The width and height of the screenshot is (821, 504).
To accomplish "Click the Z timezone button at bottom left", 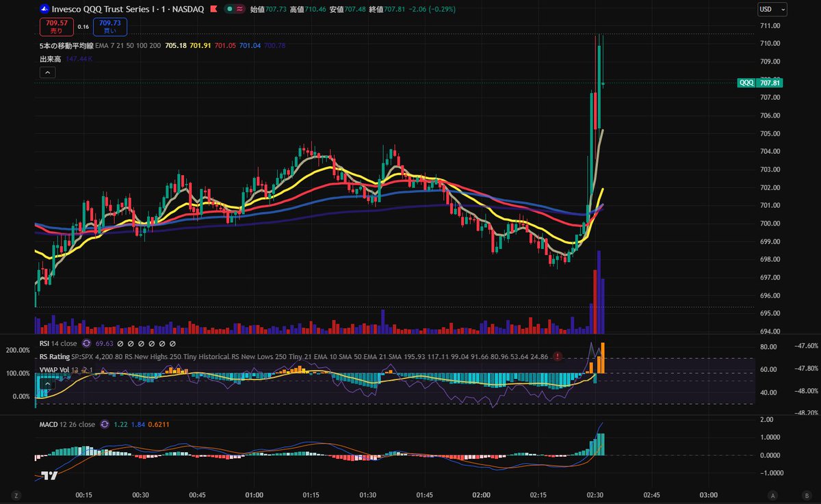I will 15,495.
